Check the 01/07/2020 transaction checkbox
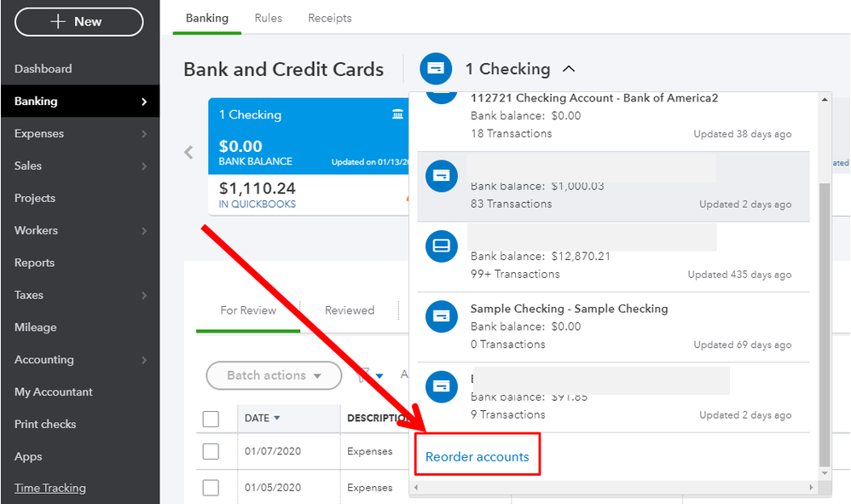The image size is (851, 504). click(x=211, y=451)
